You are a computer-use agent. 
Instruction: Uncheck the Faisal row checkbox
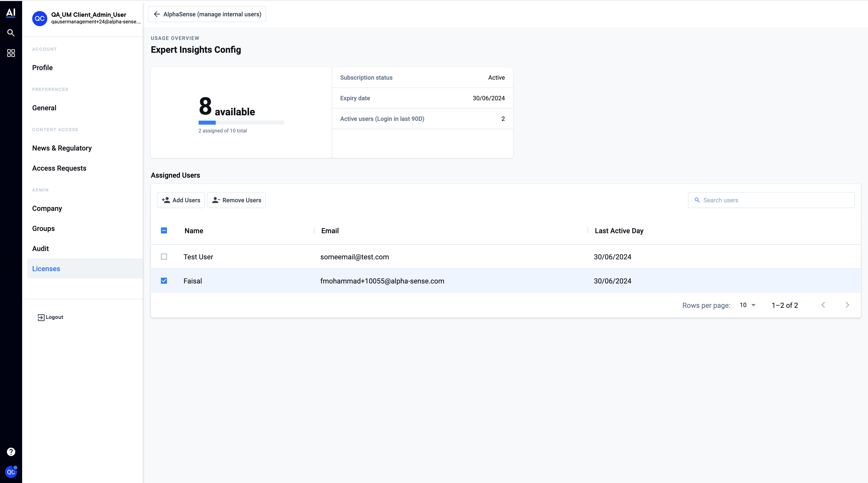(164, 281)
